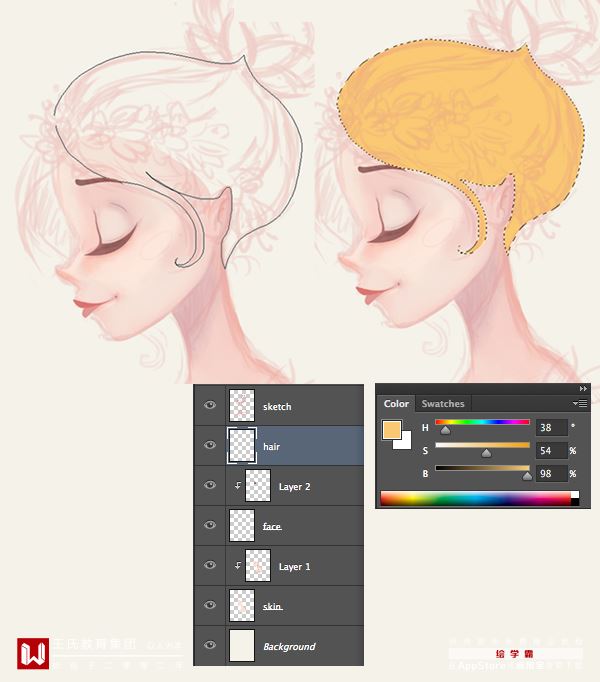Click Layer 1 clipping mask arrow icon
The height and width of the screenshot is (682, 600).
[x=238, y=565]
